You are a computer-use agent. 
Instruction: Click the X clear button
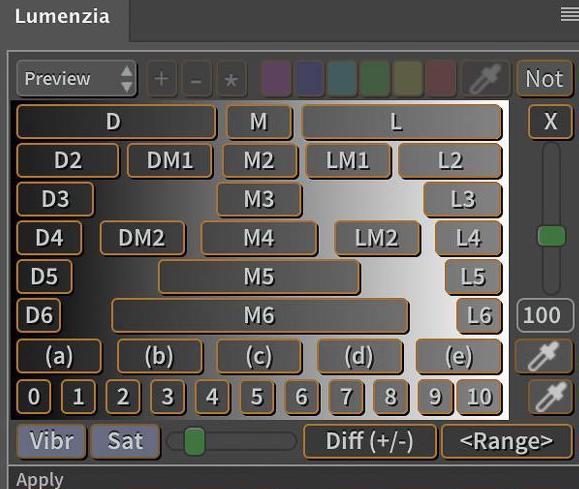[x=550, y=122]
